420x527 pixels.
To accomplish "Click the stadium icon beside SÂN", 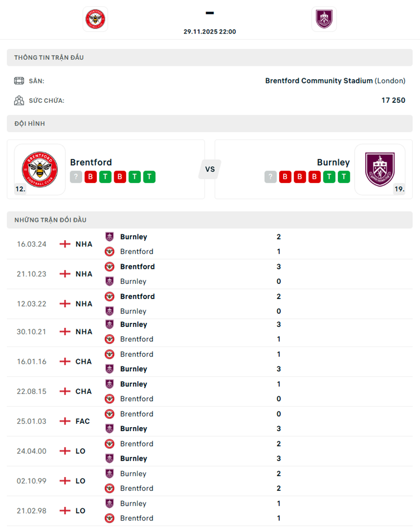I will [20, 80].
